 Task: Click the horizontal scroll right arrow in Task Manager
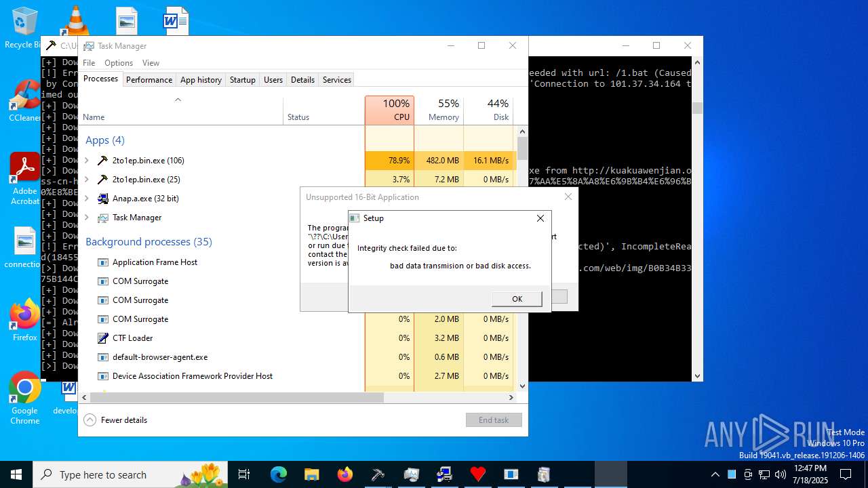(511, 398)
